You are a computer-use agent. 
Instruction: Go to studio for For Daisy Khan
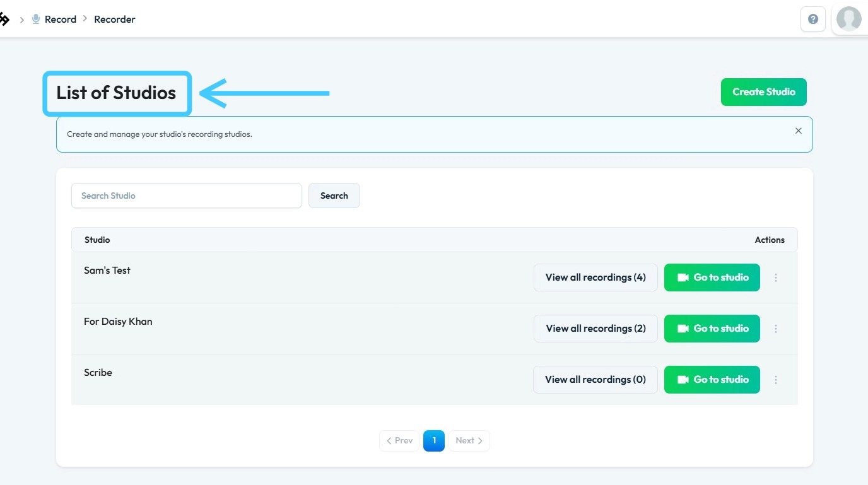[x=712, y=329]
